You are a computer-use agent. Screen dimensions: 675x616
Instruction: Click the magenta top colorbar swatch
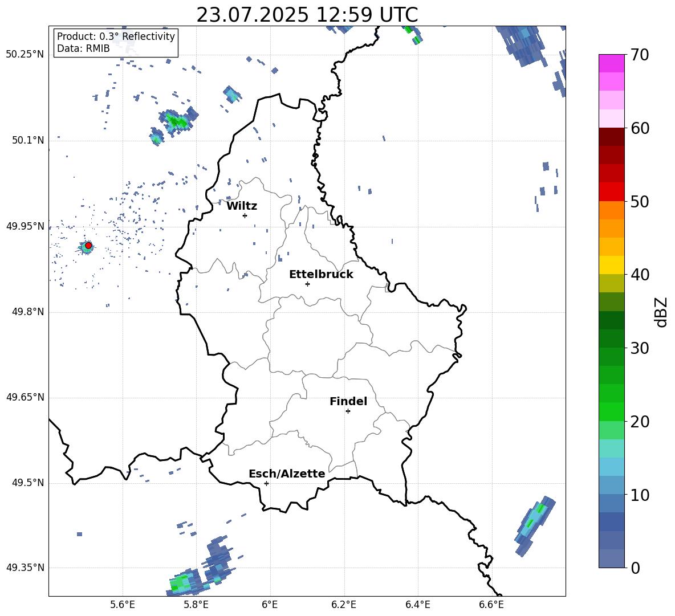point(612,64)
